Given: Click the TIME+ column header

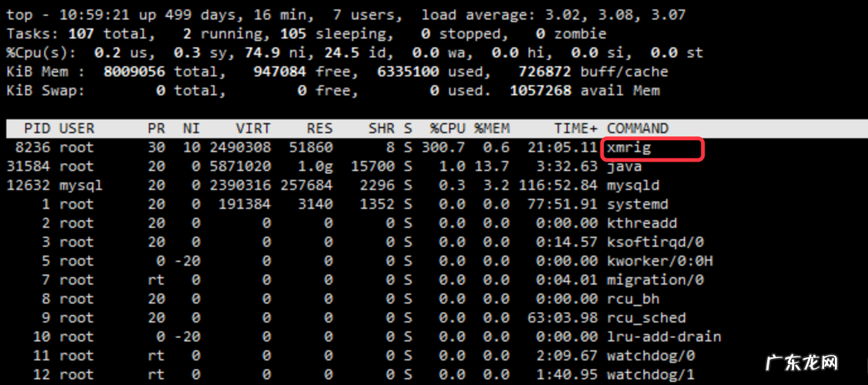Looking at the screenshot, I should coord(576,128).
